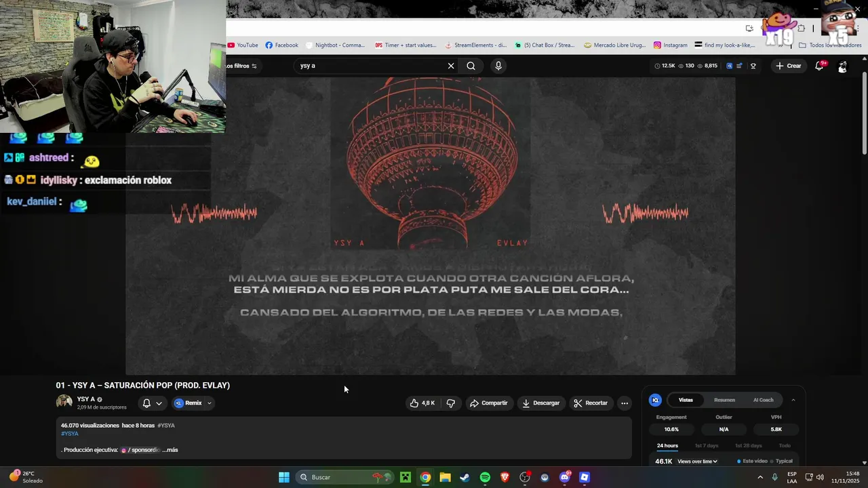This screenshot has width=868, height=488.
Task: Open Brave browser from taskbar
Action: click(x=505, y=477)
